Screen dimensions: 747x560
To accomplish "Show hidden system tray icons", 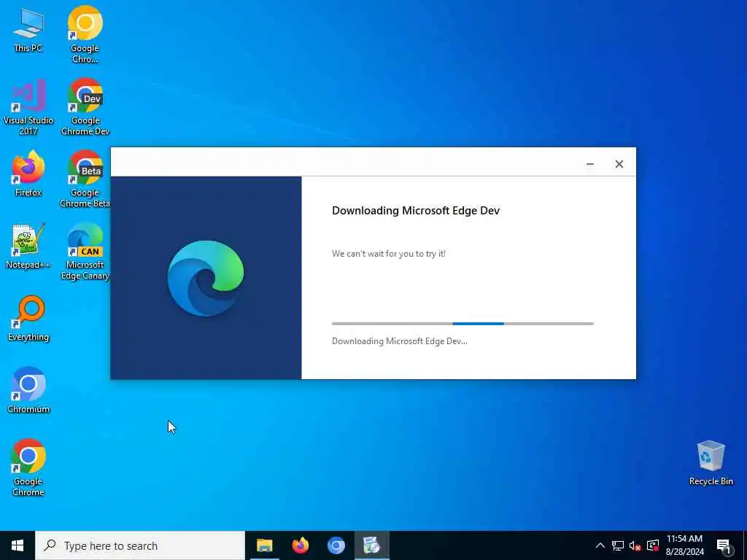I will 600,545.
